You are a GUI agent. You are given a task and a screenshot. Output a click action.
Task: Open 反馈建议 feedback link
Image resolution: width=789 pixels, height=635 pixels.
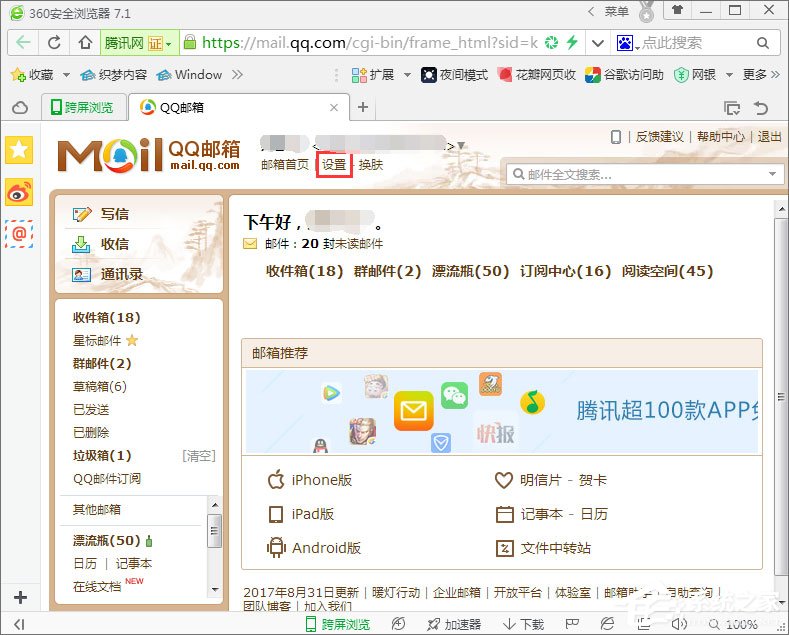point(660,136)
